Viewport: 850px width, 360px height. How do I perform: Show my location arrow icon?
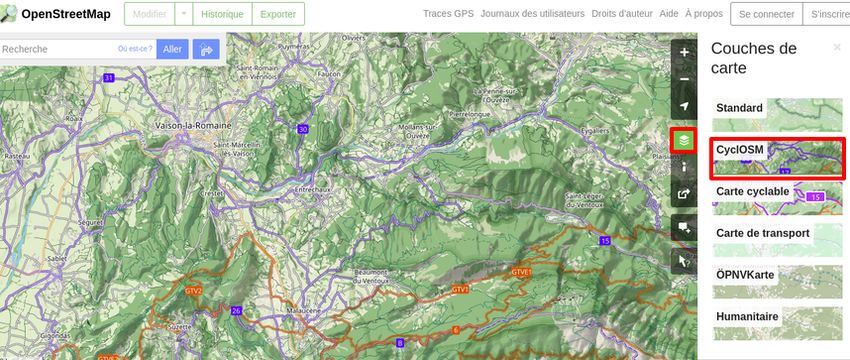[684, 106]
